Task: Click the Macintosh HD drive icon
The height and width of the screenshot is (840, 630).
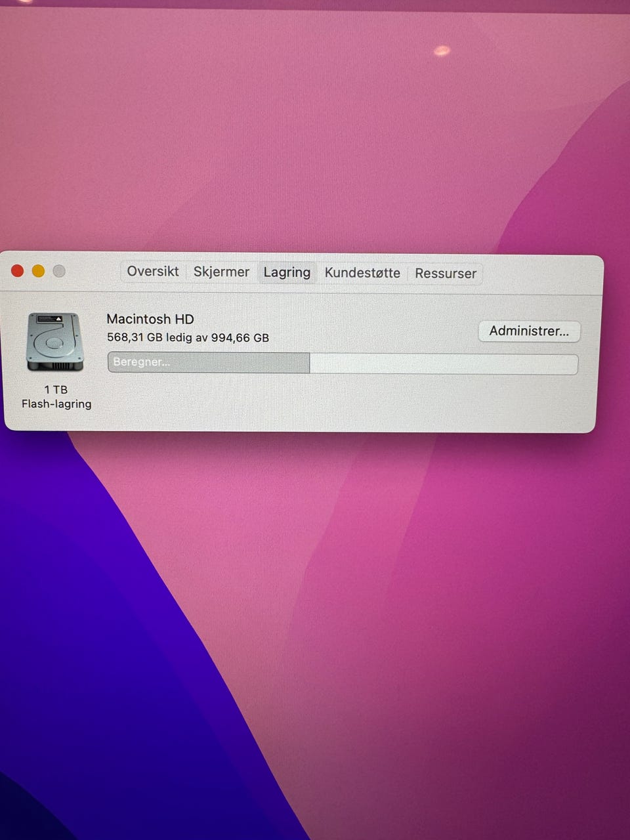Action: tap(55, 343)
